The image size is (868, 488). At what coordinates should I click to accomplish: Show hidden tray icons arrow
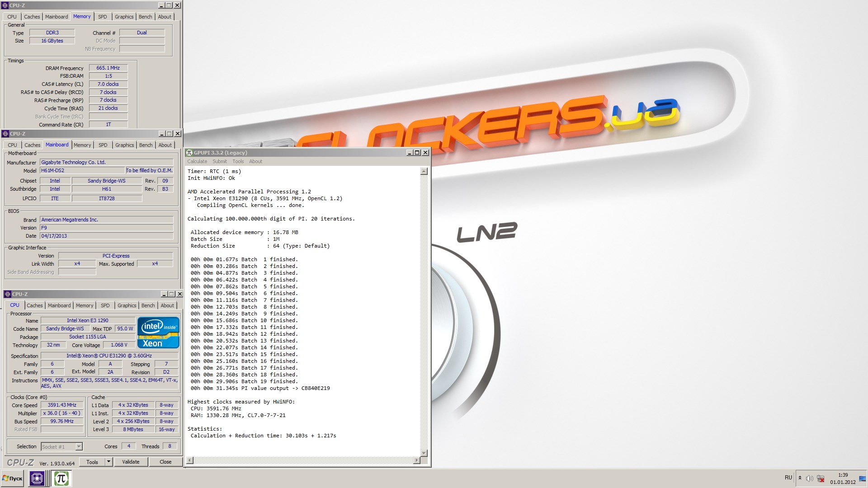(800, 478)
